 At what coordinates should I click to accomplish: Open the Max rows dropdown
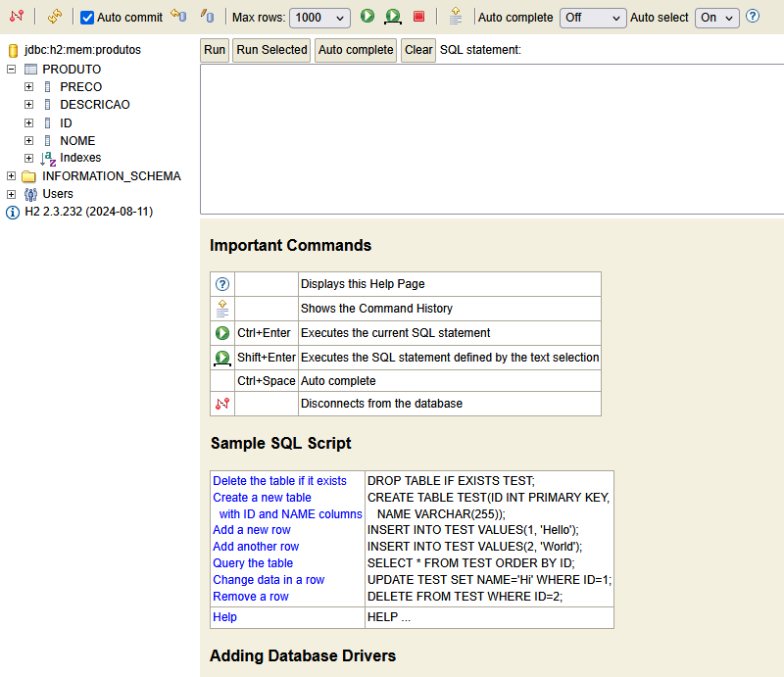coord(319,18)
